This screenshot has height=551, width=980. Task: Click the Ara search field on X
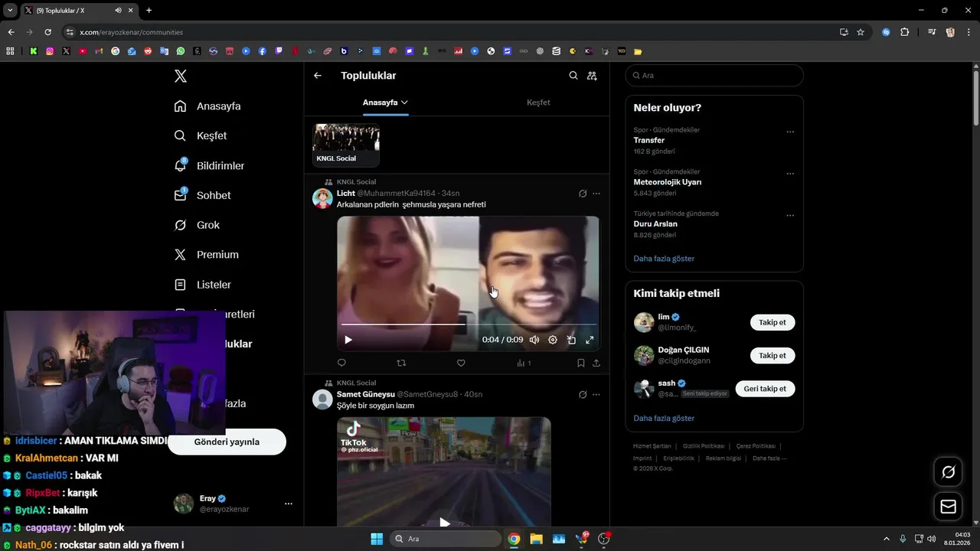pyautogui.click(x=714, y=76)
